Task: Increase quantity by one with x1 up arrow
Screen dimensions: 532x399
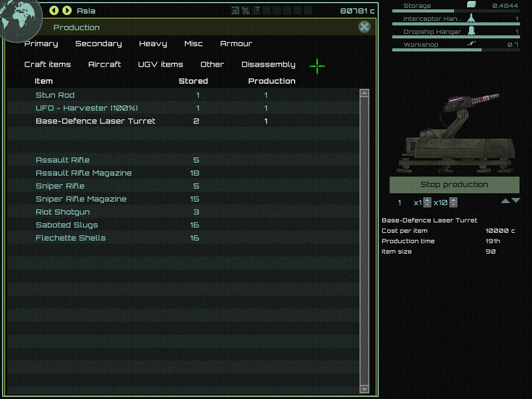Action: (x=428, y=200)
